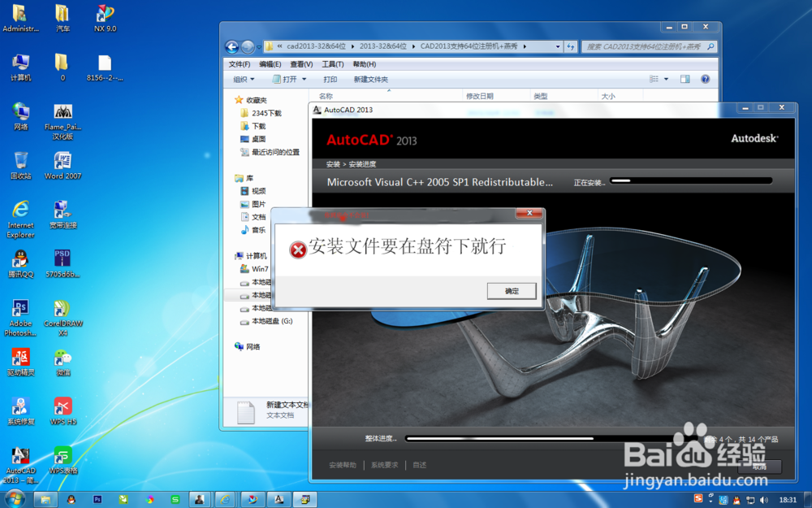
Task: Go back in Explorer window
Action: pyautogui.click(x=232, y=47)
